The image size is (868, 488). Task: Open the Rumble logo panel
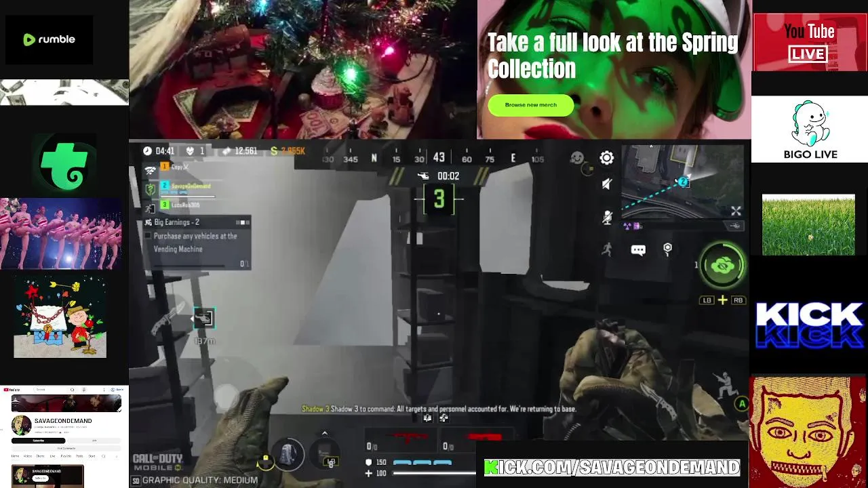coord(50,39)
